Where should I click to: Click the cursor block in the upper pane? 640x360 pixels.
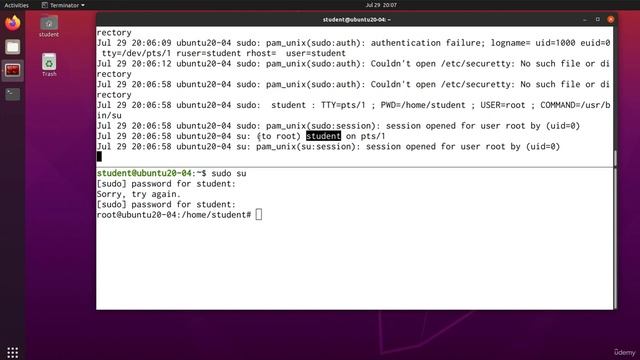click(x=99, y=157)
